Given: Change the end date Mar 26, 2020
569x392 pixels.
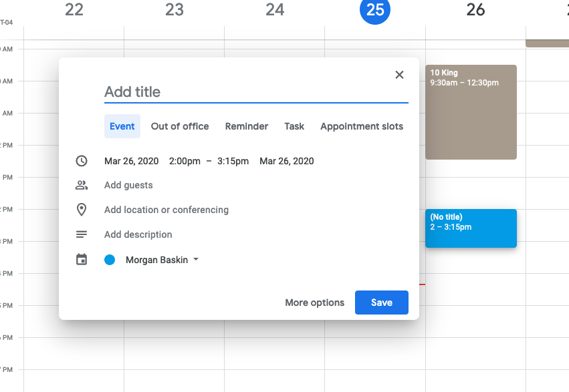Looking at the screenshot, I should click(287, 161).
